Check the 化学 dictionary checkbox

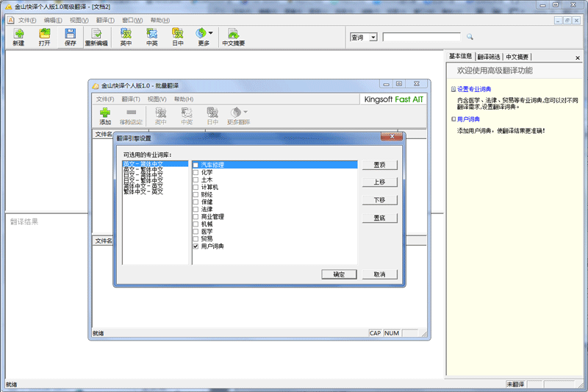[196, 172]
